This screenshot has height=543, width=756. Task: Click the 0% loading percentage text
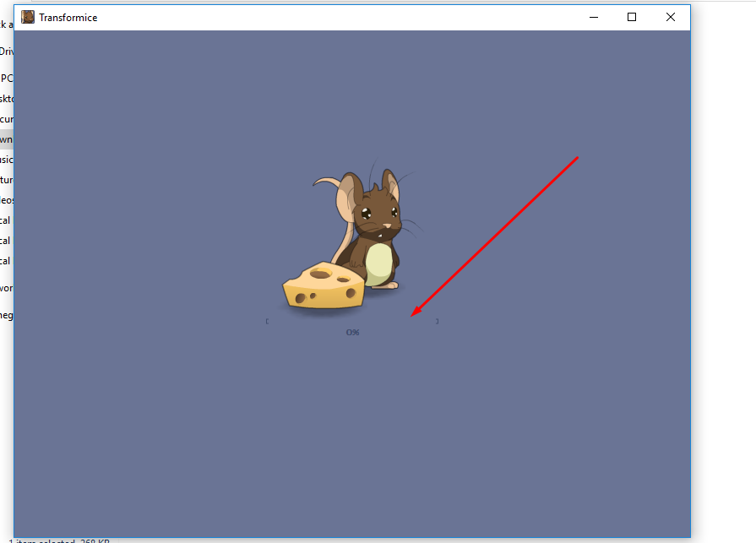coord(352,333)
